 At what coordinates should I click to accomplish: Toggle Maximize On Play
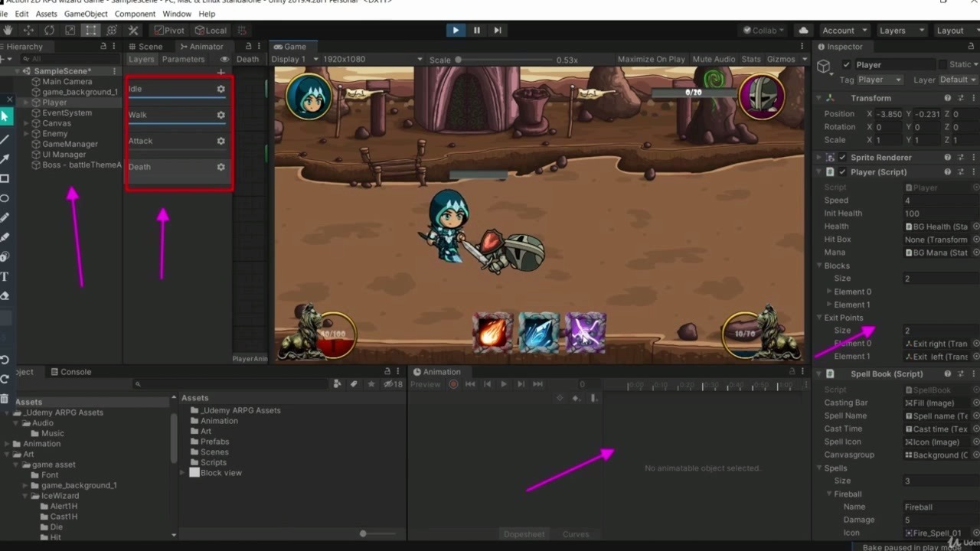point(651,59)
